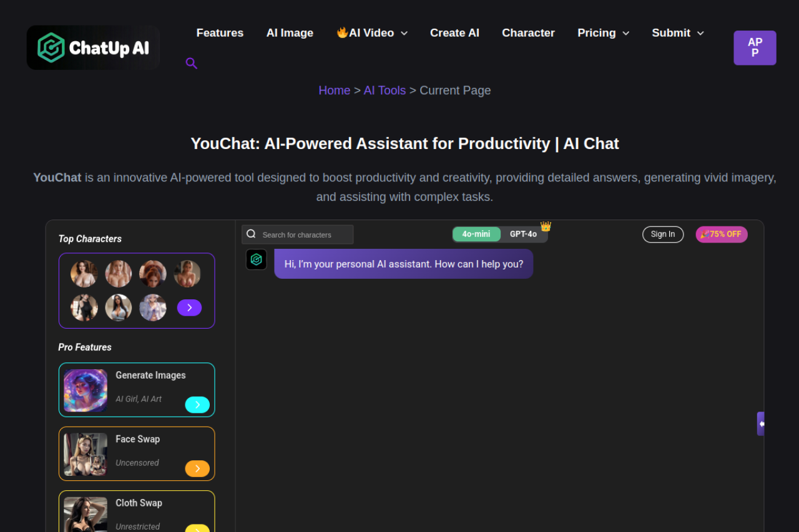
Task: Click the yellow arrow on Cloth Swap card
Action: pyautogui.click(x=197, y=528)
